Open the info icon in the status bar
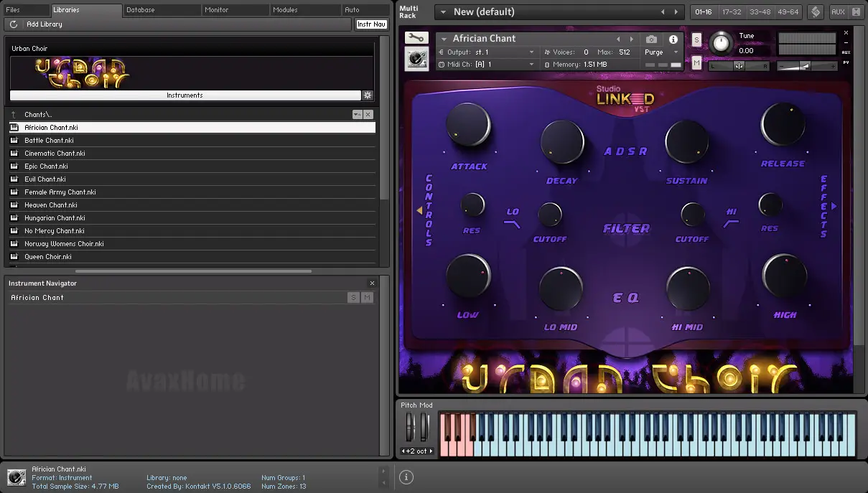868x493 pixels. 406,476
